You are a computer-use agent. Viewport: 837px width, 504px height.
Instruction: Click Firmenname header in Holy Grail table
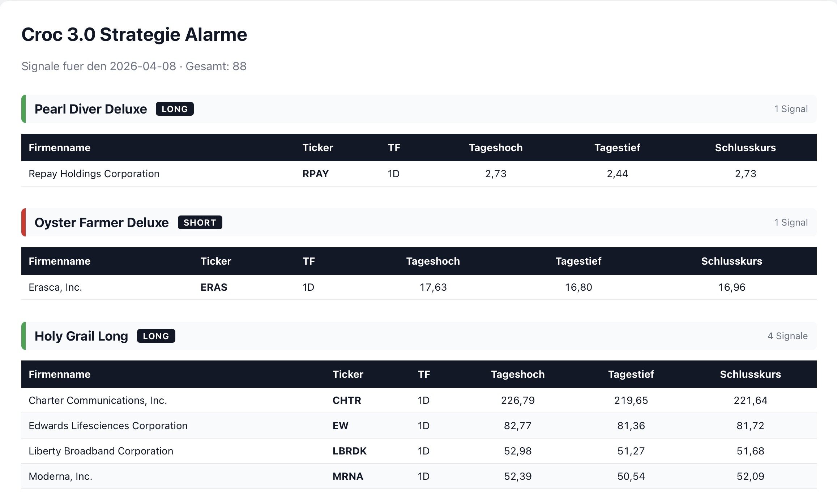click(60, 375)
